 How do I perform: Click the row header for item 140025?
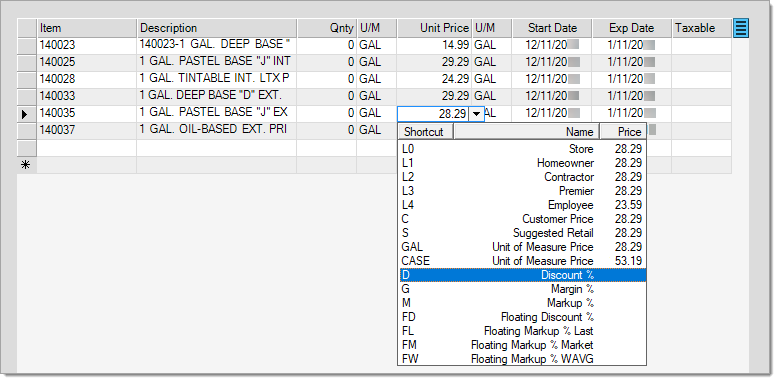[x=27, y=62]
